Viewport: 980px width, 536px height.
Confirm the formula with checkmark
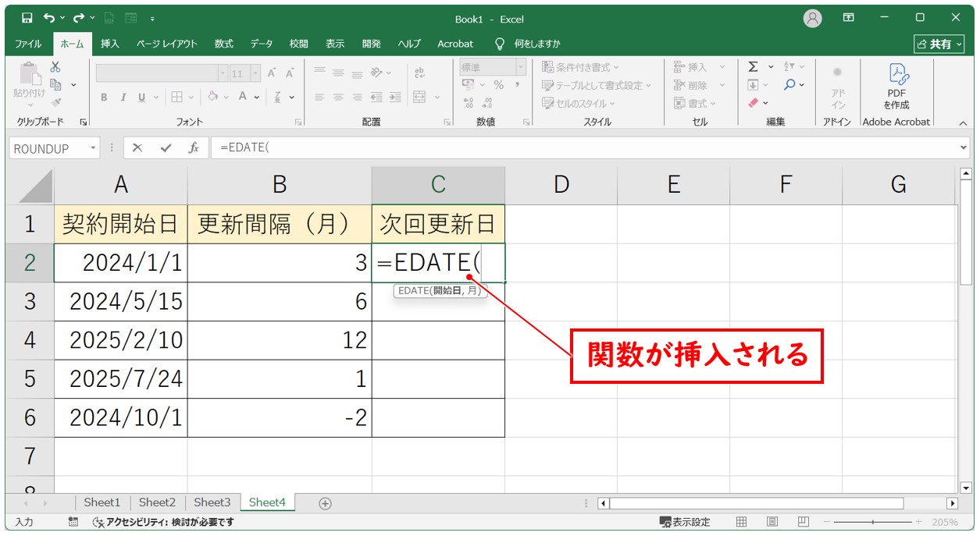[x=165, y=147]
